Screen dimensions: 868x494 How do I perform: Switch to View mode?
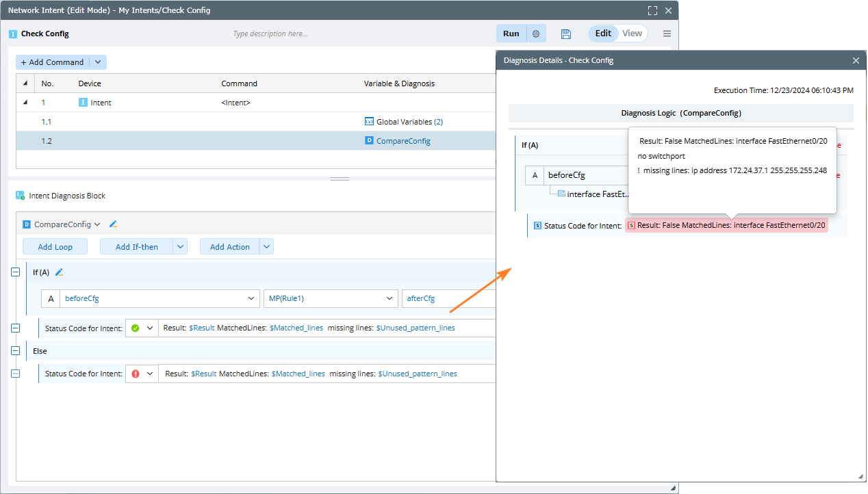[632, 34]
